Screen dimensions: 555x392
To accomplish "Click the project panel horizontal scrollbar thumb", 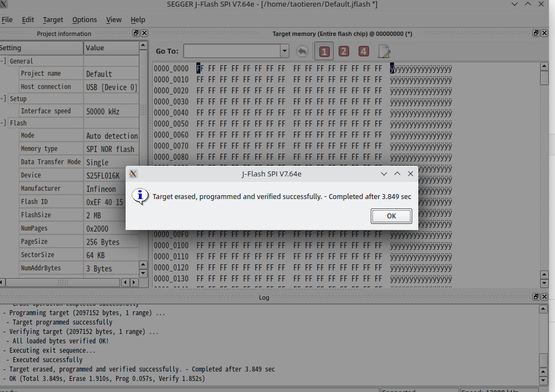I will pyautogui.click(x=63, y=283).
